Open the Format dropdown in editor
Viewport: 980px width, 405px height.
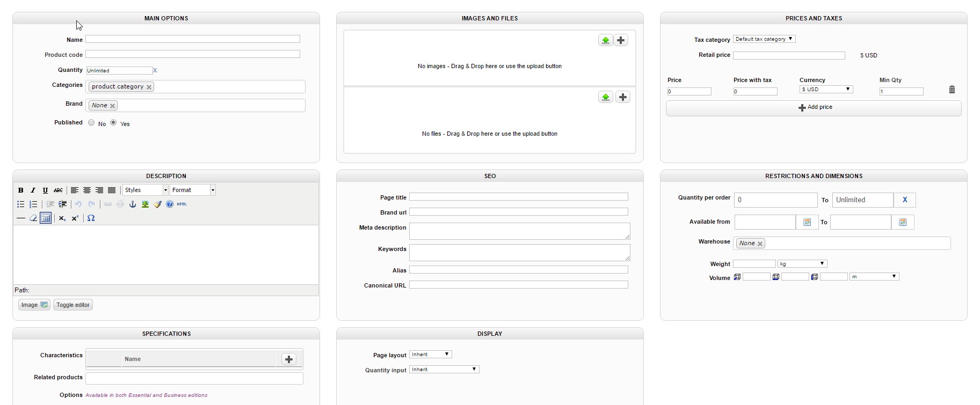[193, 190]
